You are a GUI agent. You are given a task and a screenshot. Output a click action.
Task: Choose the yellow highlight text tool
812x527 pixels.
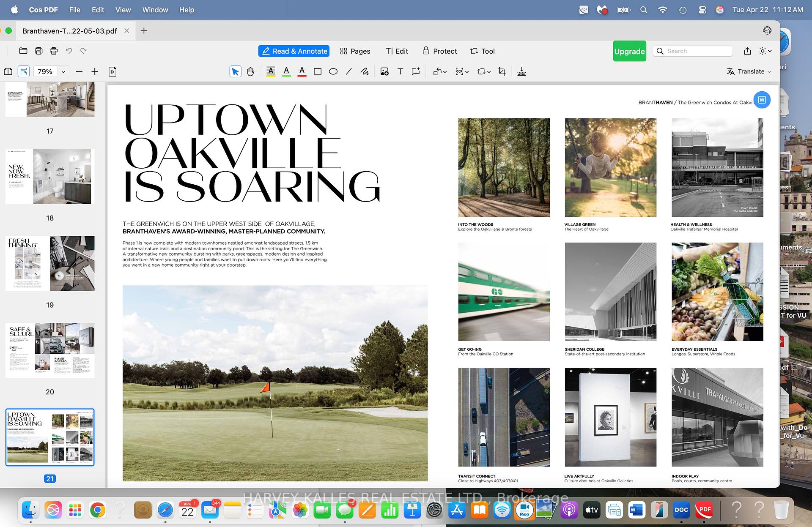pyautogui.click(x=271, y=71)
